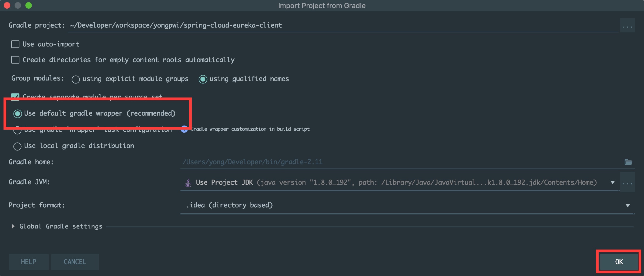Click the browse button for Gradle project path

point(627,26)
